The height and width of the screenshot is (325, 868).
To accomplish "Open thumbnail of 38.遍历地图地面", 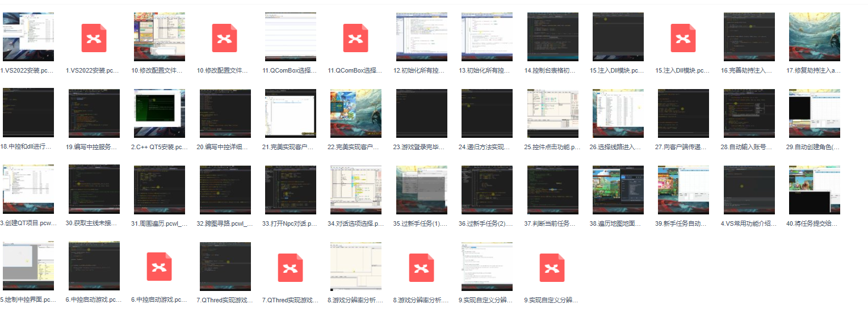I will (x=618, y=189).
